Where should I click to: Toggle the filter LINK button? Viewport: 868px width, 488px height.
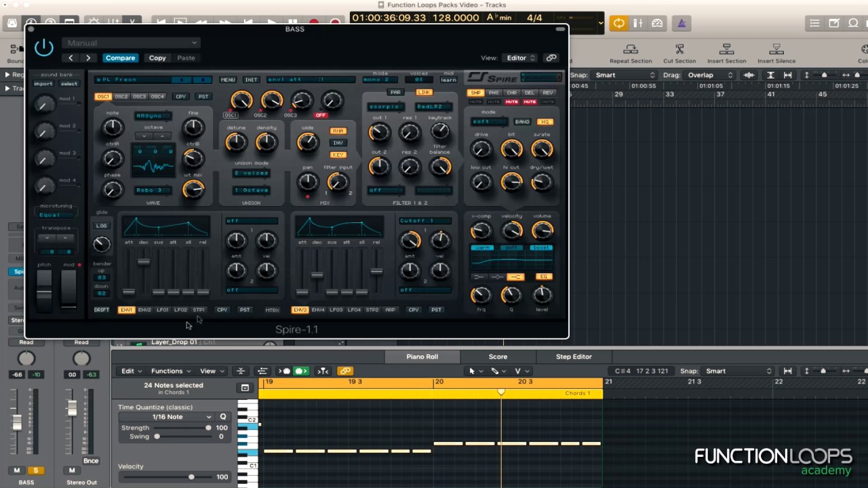click(424, 92)
